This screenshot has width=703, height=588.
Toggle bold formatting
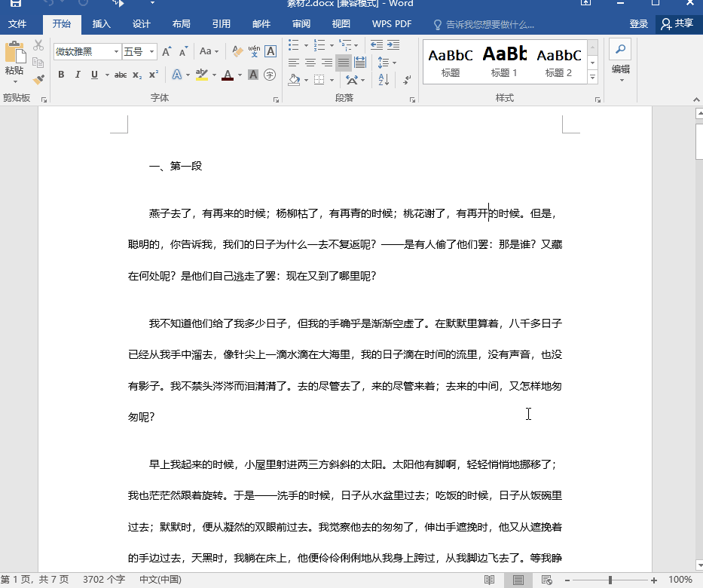pyautogui.click(x=62, y=75)
